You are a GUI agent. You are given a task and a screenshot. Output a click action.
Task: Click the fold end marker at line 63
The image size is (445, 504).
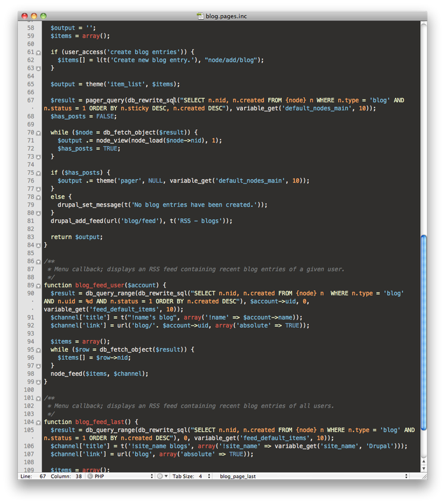38,69
